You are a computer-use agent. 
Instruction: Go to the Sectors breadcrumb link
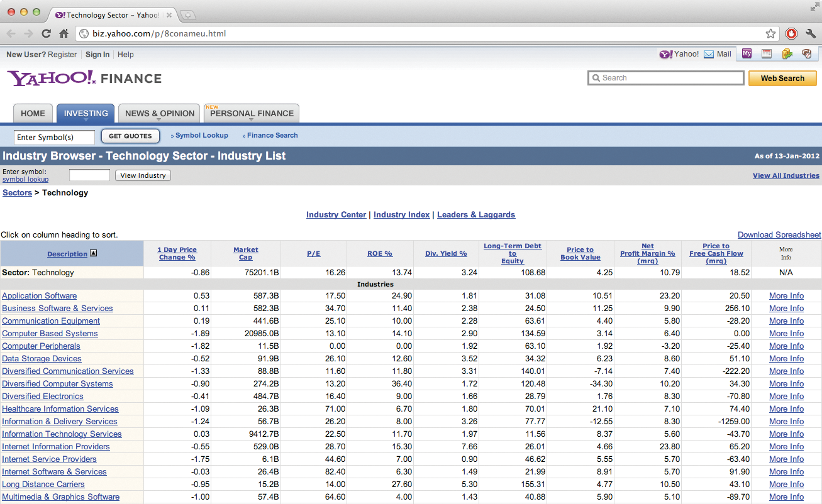pos(17,193)
